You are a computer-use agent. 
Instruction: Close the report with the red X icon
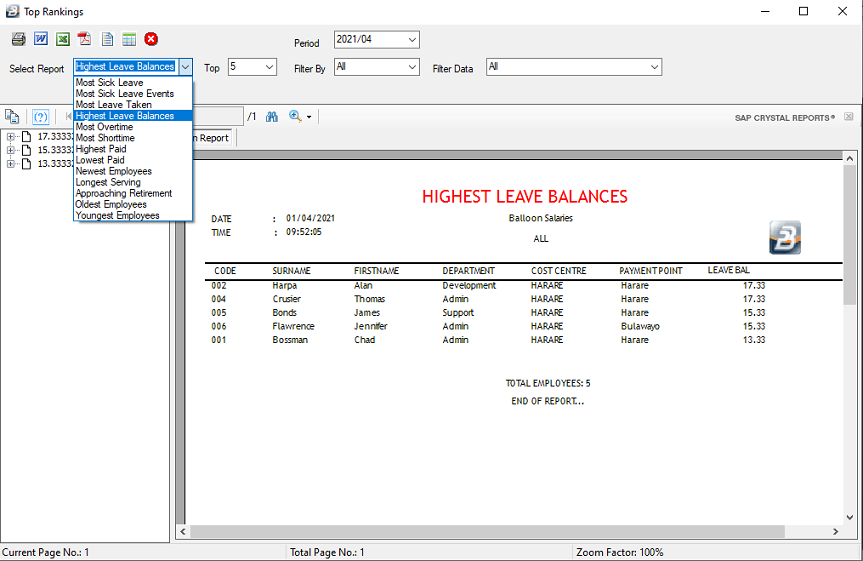(151, 39)
